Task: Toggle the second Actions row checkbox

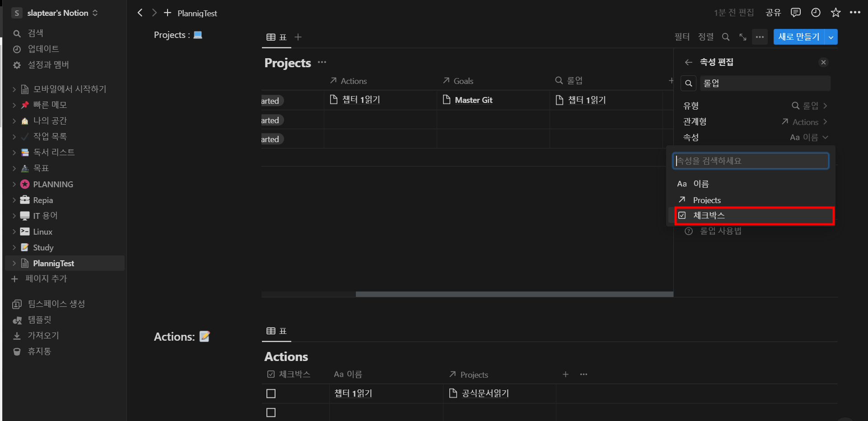Action: [271, 412]
